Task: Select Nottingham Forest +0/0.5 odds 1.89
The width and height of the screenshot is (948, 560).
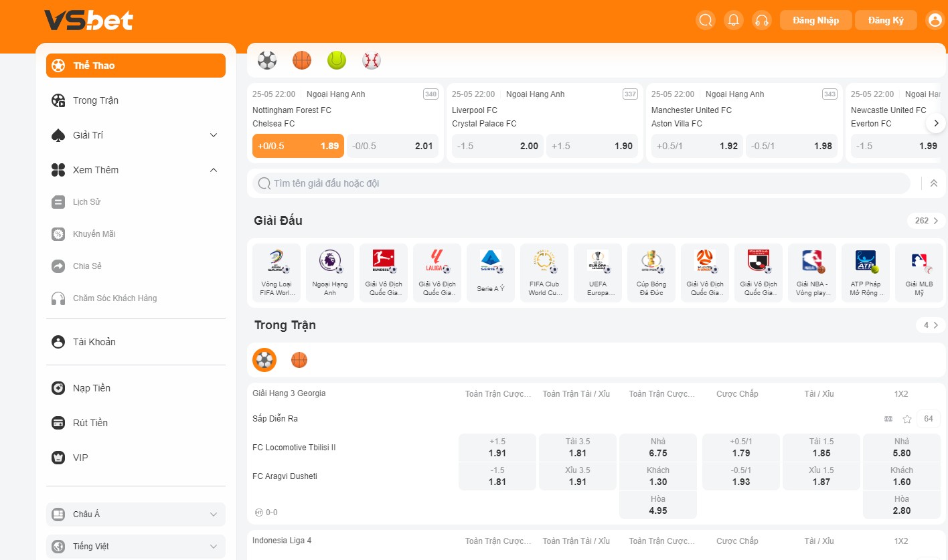Action: 298,146
